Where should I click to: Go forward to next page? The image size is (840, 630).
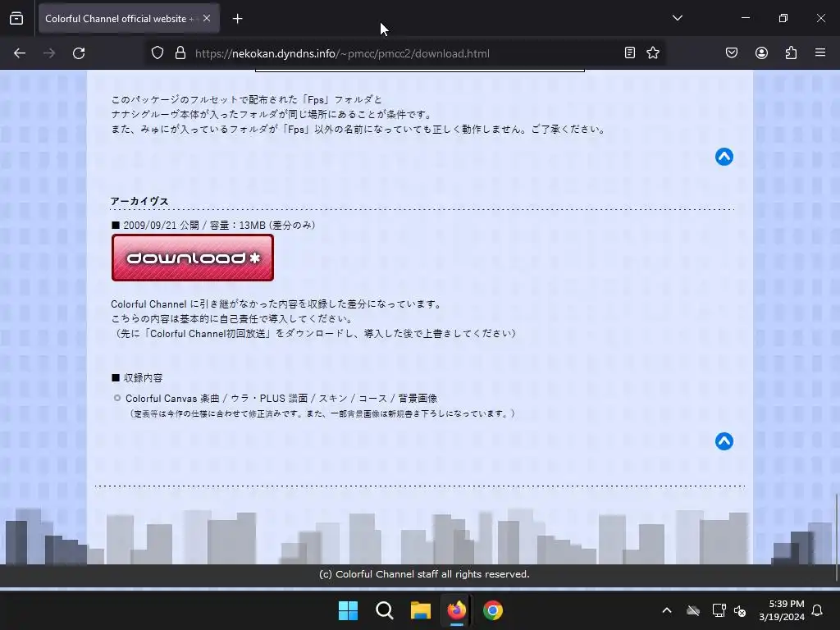49,53
